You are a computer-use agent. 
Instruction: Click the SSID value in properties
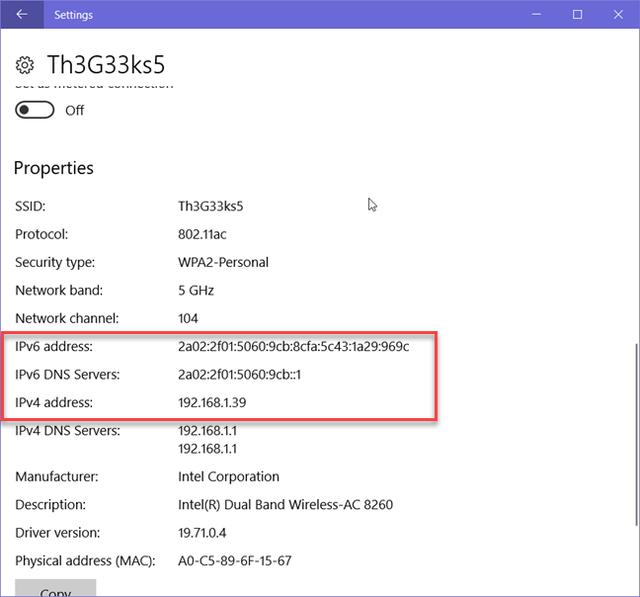[x=211, y=206]
